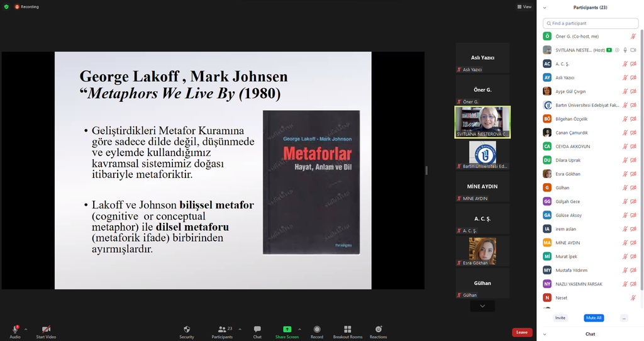Image resolution: width=644 pixels, height=341 pixels.
Task: Click host SVITLANA's microphone icon in list
Action: click(x=625, y=50)
